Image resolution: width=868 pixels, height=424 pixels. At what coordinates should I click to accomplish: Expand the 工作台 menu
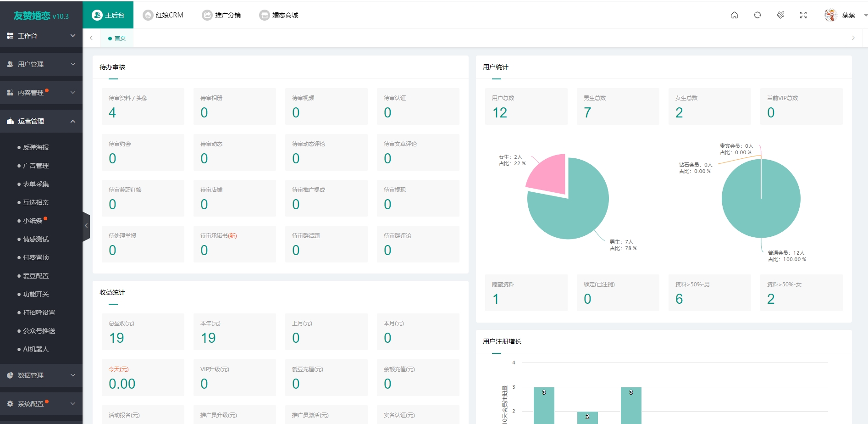click(41, 36)
